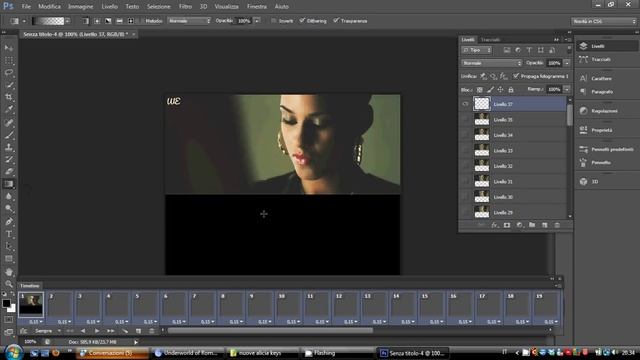Screen dimensions: 640x360
Task: Toggle Propaga fotogramma 1 checkbox
Action: coord(516,76)
